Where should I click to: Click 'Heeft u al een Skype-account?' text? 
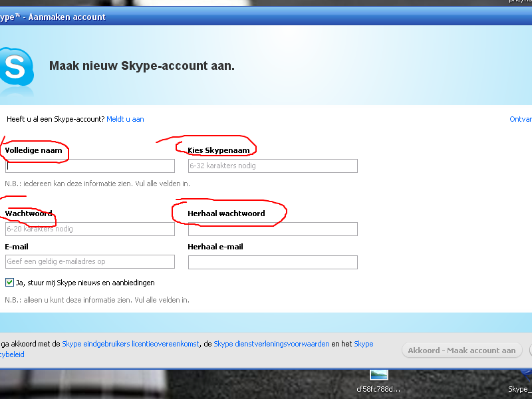tap(56, 119)
